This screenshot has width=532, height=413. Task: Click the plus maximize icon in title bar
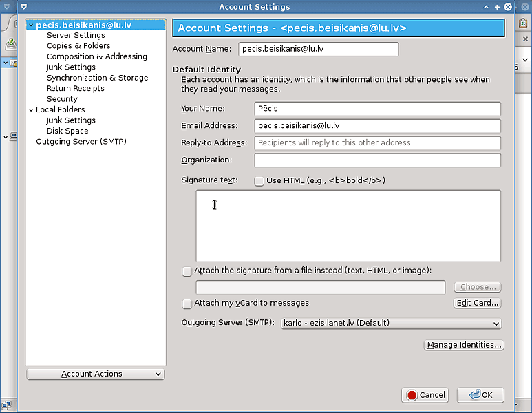point(497,7)
